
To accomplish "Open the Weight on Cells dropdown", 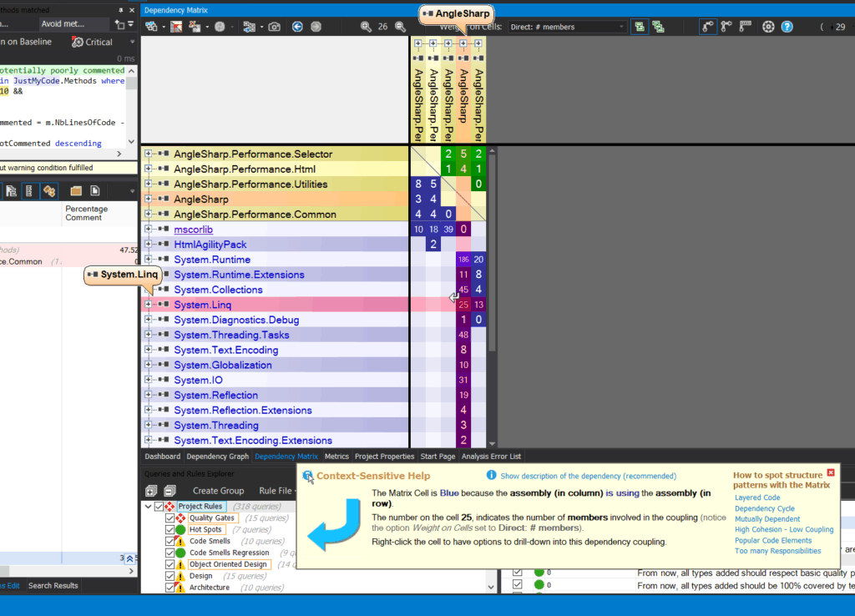I will tap(567, 27).
